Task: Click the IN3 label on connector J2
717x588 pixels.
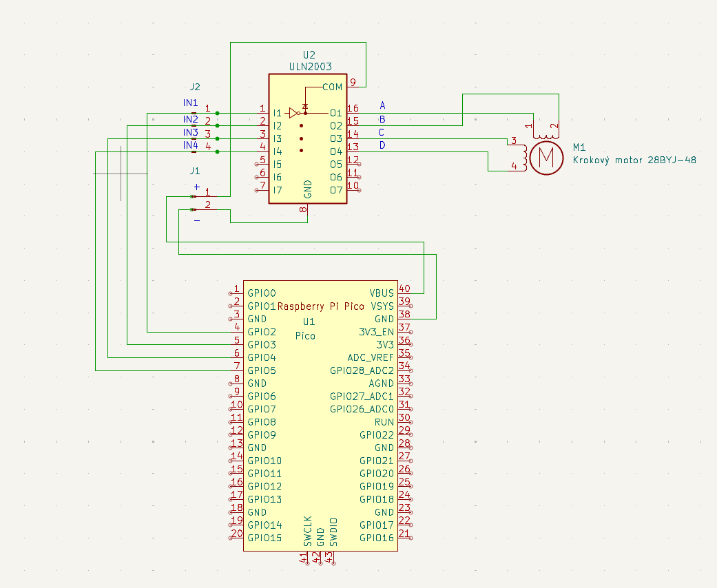Action: pyautogui.click(x=191, y=132)
